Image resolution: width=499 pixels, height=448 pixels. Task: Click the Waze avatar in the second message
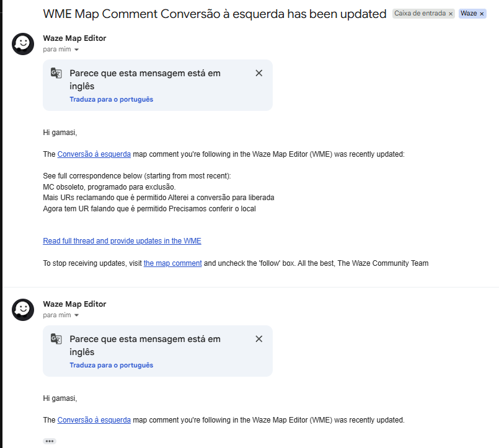[x=23, y=310]
